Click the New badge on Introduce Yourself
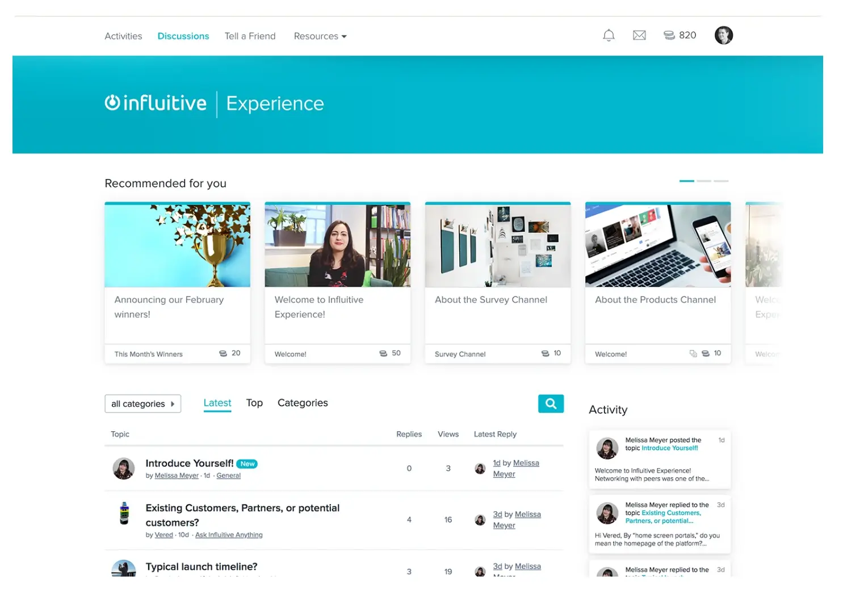Image resolution: width=868 pixels, height=597 pixels. (x=247, y=464)
